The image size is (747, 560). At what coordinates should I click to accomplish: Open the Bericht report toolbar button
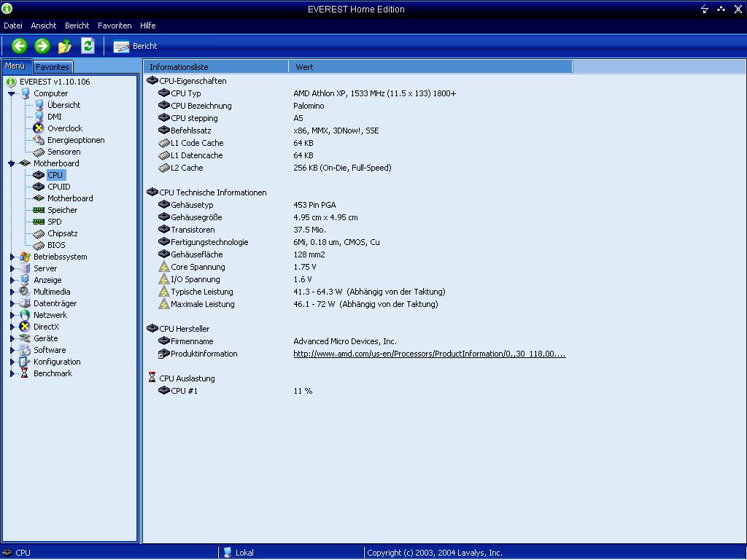(x=135, y=46)
